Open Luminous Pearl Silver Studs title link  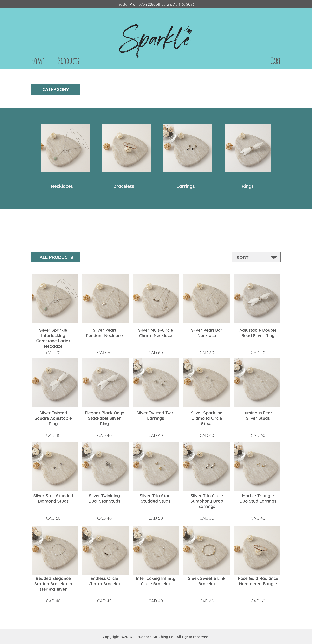[x=258, y=416]
